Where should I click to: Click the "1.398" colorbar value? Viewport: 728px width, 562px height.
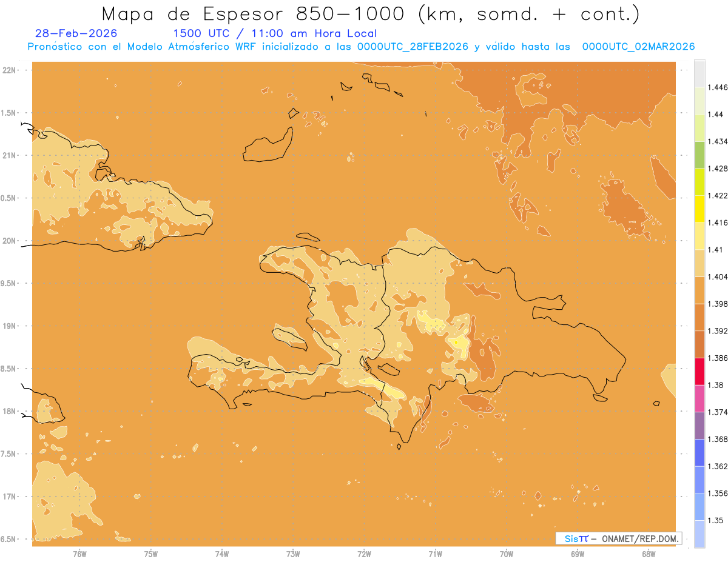(x=718, y=304)
